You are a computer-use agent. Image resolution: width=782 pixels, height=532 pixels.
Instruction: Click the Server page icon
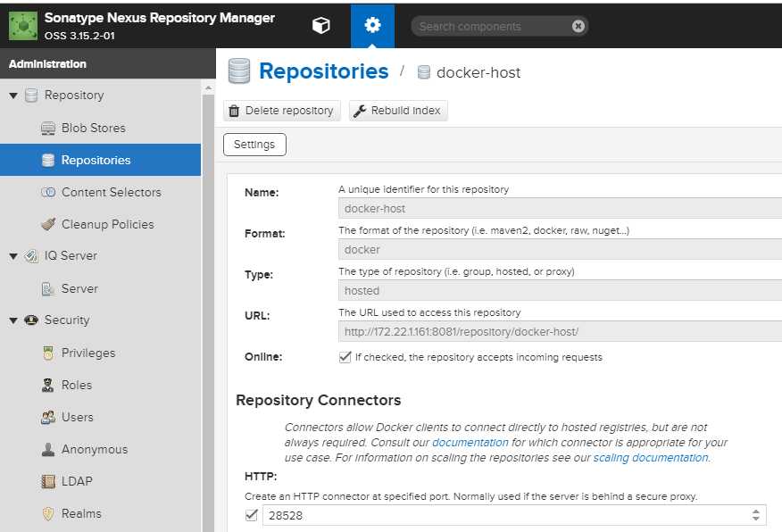48,288
